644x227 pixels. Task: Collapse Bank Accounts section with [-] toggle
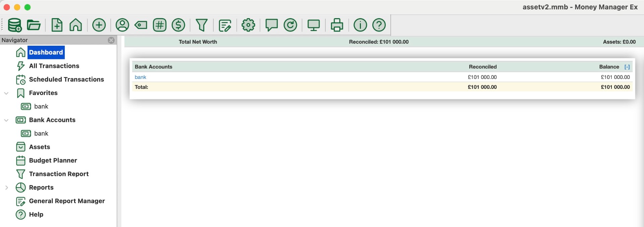point(627,67)
